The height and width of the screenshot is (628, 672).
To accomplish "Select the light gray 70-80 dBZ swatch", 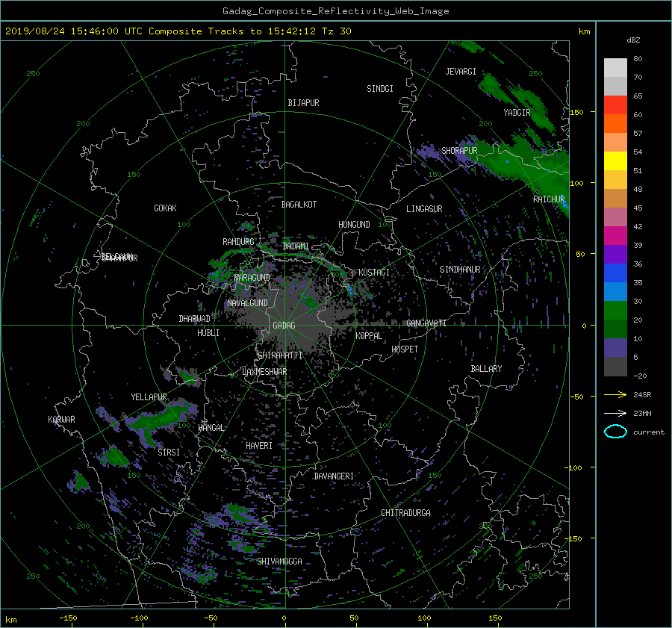I will pos(615,68).
